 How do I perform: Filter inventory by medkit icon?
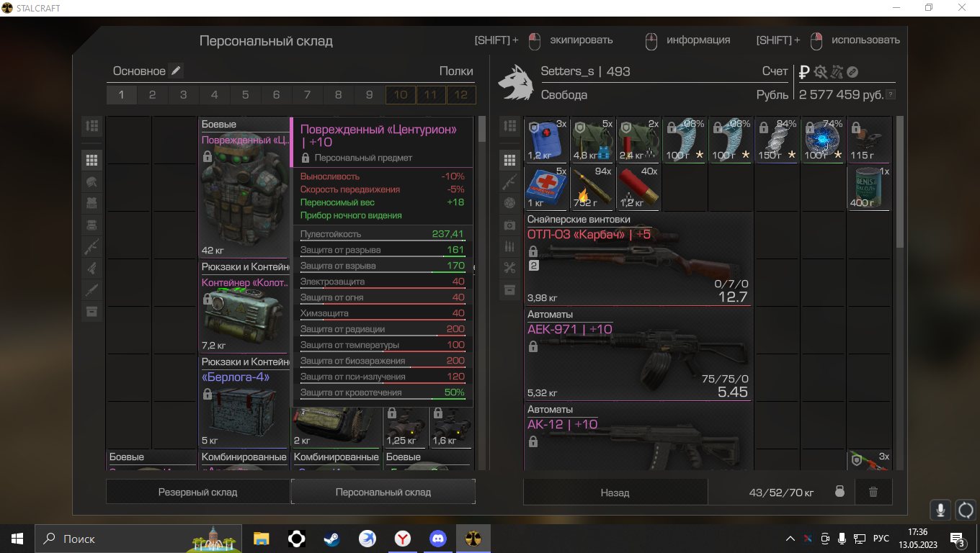click(510, 225)
